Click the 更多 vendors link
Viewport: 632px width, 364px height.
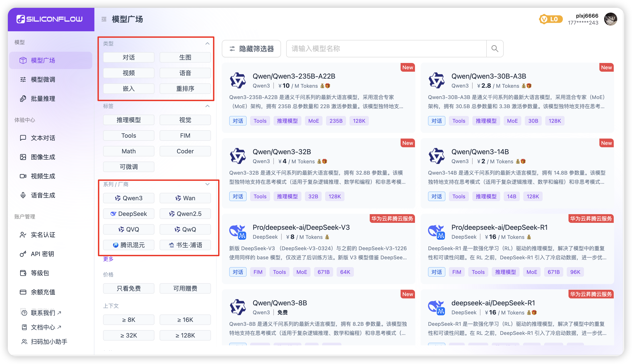tap(108, 259)
